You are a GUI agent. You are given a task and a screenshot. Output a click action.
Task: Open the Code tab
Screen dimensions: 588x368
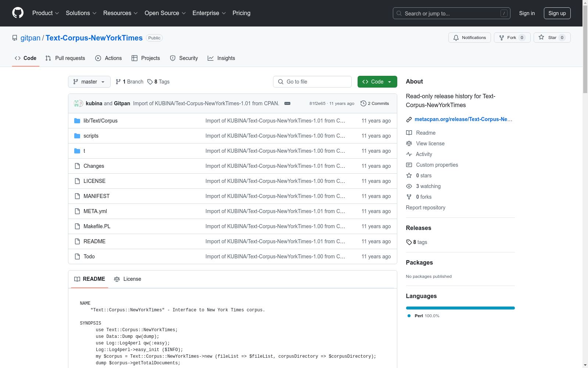(x=26, y=58)
